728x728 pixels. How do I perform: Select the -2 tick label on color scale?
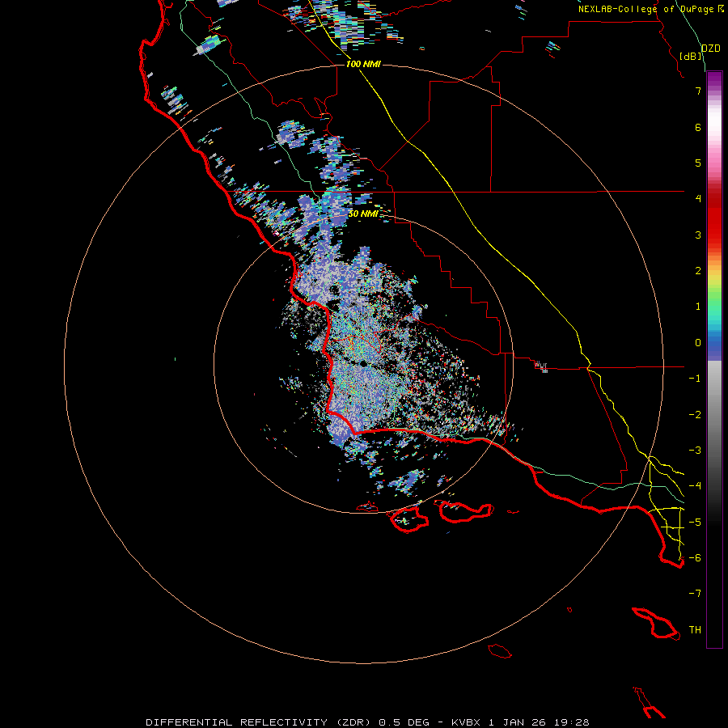(695, 415)
